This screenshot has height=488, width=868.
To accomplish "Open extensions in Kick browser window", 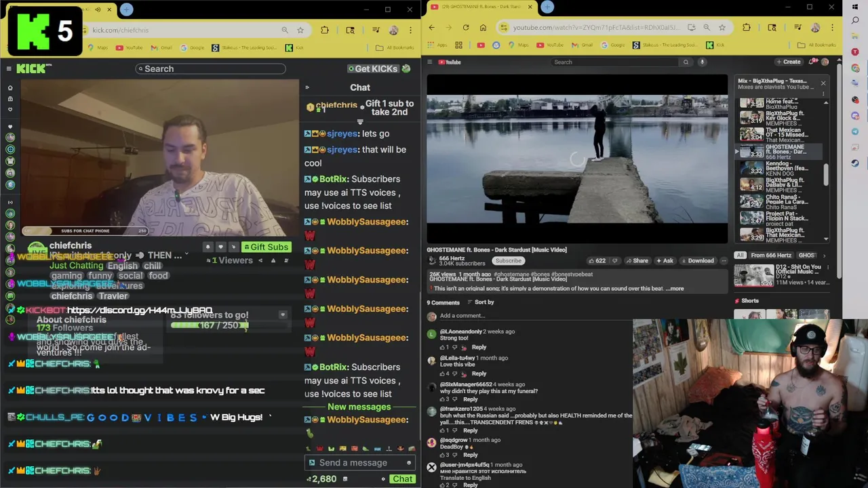I will tap(324, 30).
